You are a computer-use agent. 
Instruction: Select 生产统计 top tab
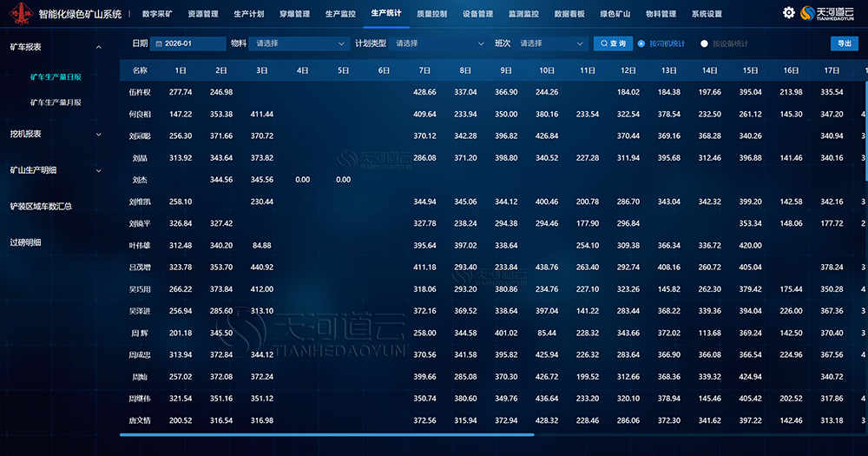386,13
